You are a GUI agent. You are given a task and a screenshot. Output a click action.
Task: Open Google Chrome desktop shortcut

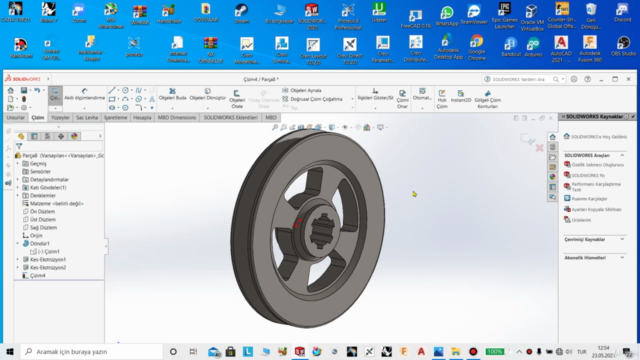[476, 48]
